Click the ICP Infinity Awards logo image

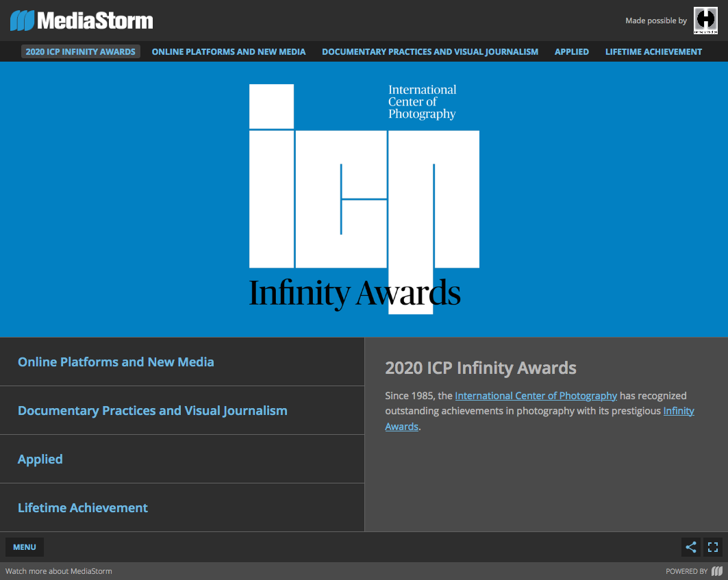364,199
